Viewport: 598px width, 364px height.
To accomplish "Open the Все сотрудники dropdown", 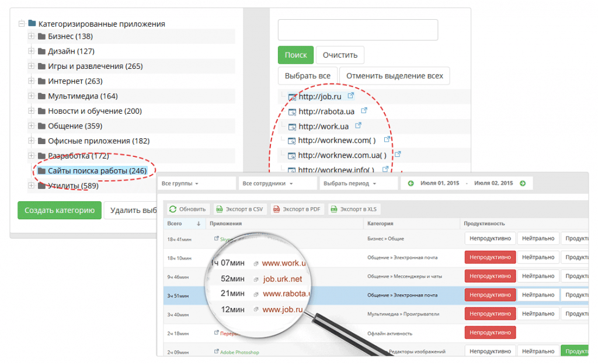I will pyautogui.click(x=266, y=184).
